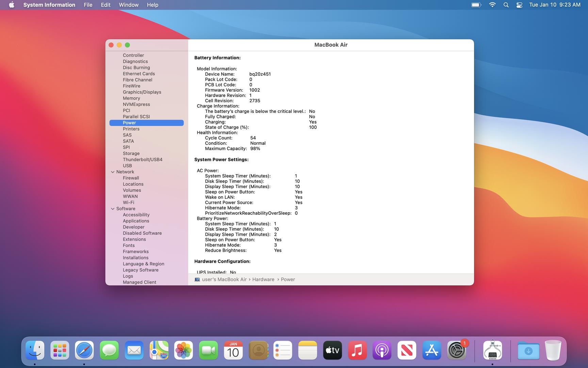Screen dimensions: 588x368
Task: Open the Edit menu
Action: [105, 5]
